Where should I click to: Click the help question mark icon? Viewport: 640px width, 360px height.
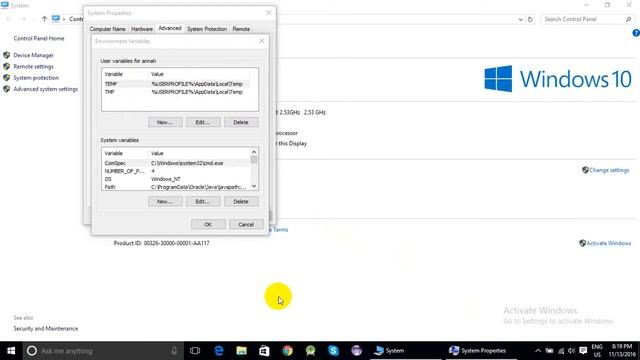pyautogui.click(x=636, y=33)
